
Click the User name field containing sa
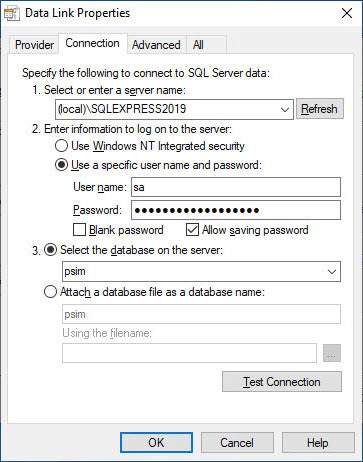236,187
